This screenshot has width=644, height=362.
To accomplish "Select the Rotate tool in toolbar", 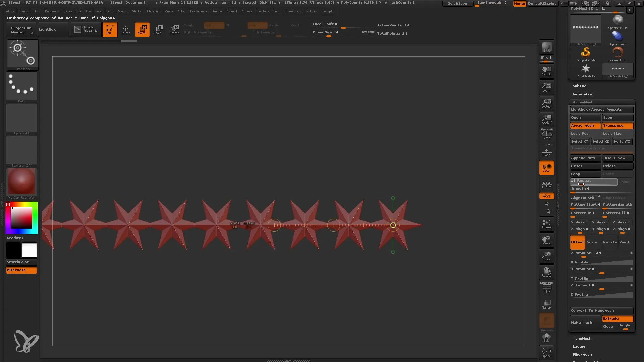I will (175, 29).
